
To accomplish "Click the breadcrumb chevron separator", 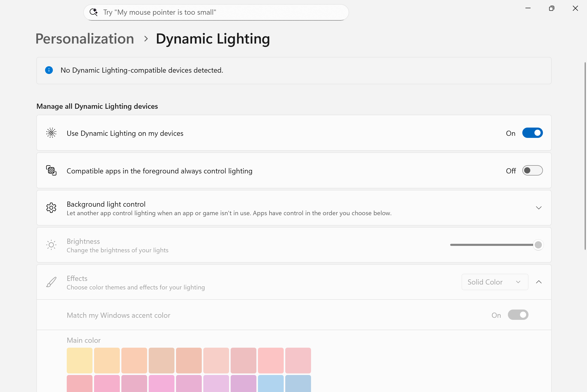I will click(146, 39).
